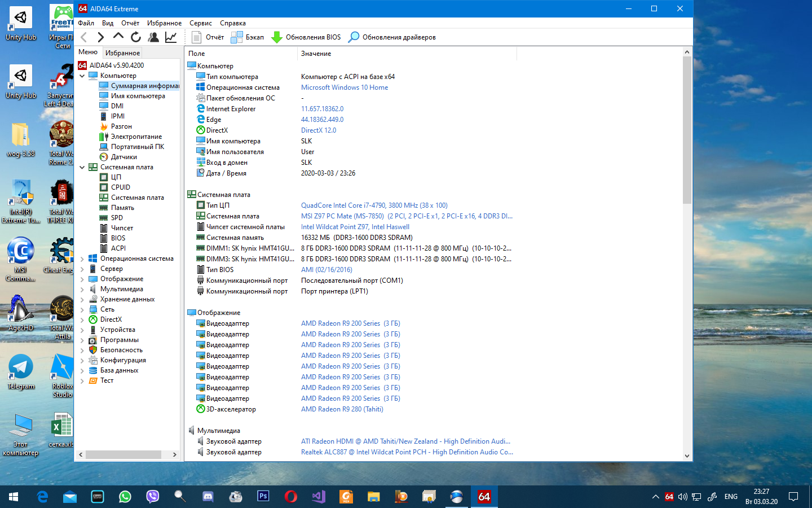The height and width of the screenshot is (508, 812).
Task: Switch to the Меню tab in the sidebar
Action: 88,52
